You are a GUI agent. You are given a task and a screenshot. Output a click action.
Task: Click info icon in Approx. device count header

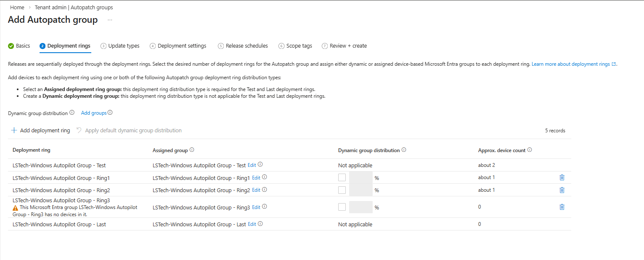click(x=530, y=150)
